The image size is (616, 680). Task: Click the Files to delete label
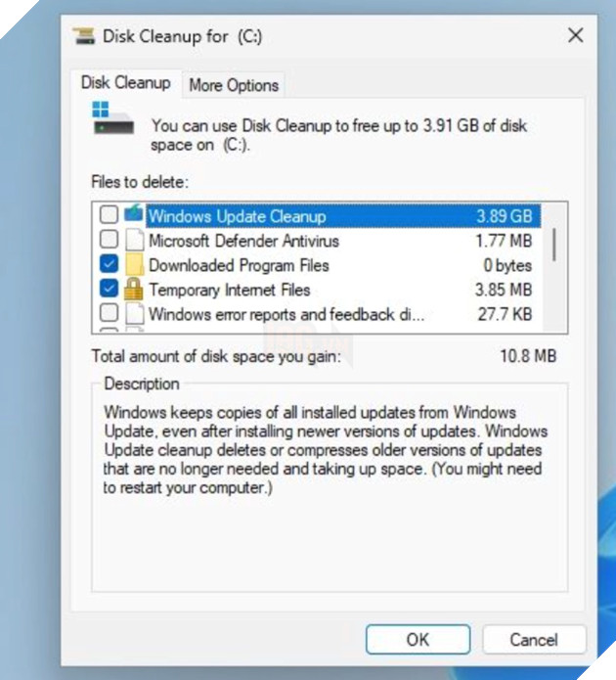click(140, 182)
